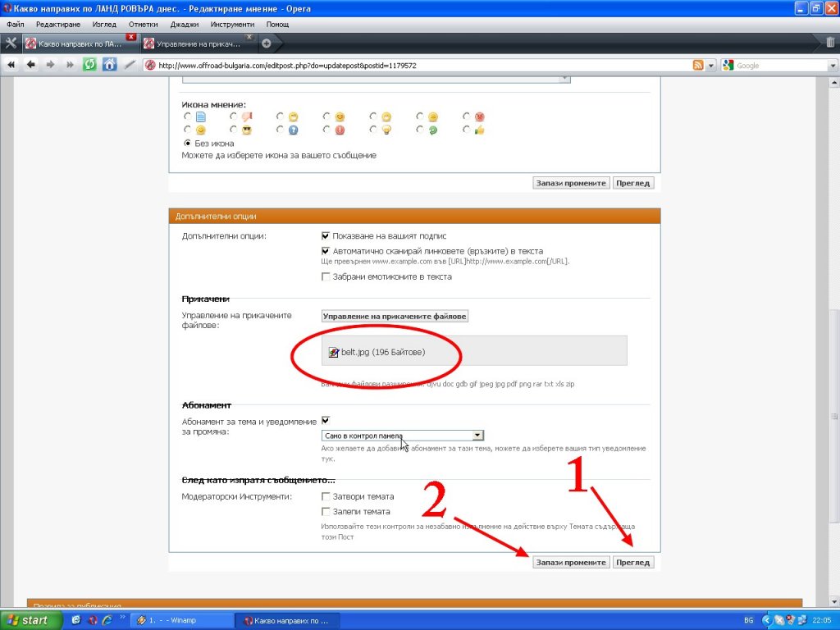
Task: Open the closed tabs trash icon
Action: click(x=830, y=43)
